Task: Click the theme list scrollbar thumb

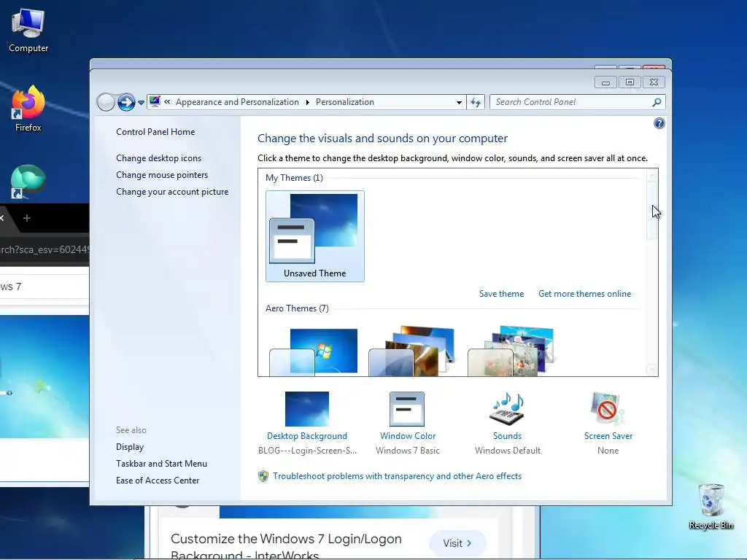Action: click(651, 211)
